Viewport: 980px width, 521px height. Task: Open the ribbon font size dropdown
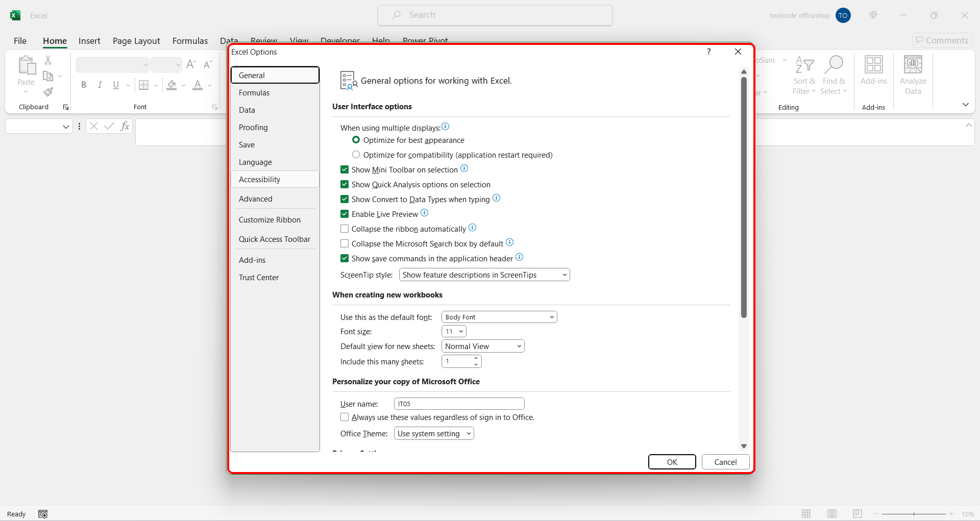pyautogui.click(x=178, y=65)
